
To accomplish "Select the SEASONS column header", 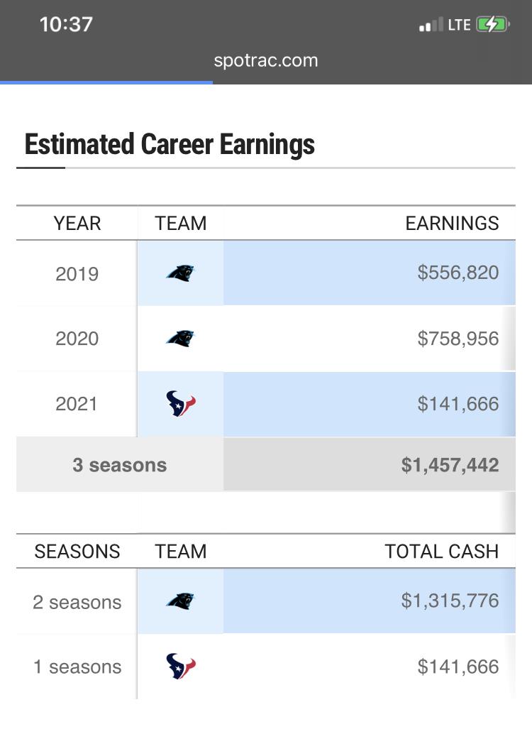I will (x=77, y=551).
